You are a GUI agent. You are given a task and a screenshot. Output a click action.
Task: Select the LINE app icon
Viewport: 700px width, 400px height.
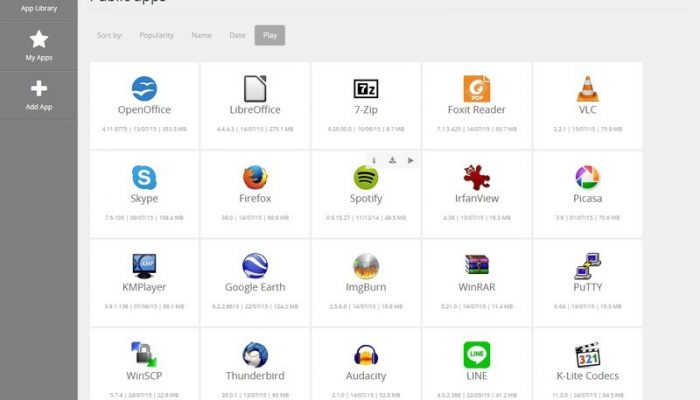pos(477,354)
